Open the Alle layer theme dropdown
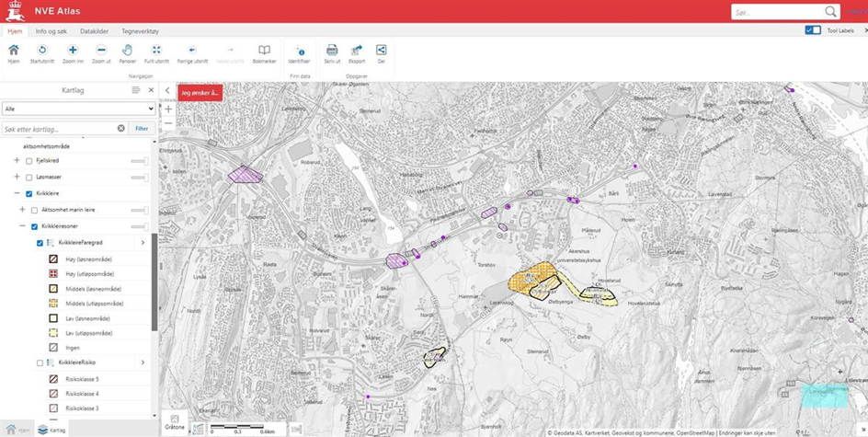The width and height of the screenshot is (868, 437). point(79,109)
